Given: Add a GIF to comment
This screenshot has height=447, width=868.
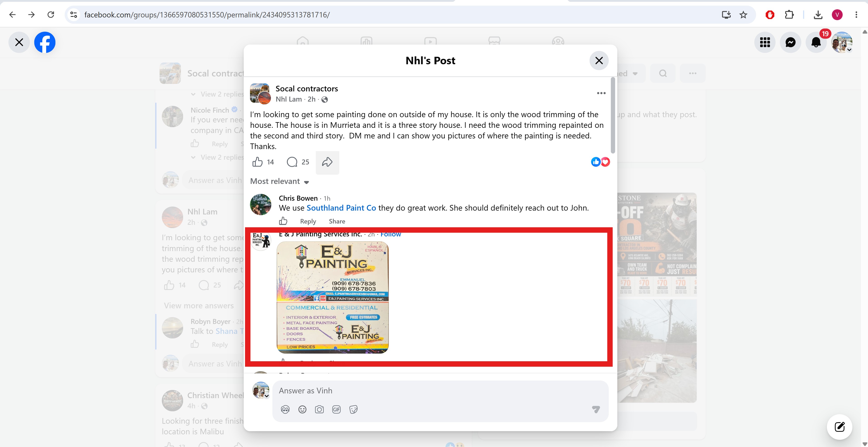Looking at the screenshot, I should [336, 410].
